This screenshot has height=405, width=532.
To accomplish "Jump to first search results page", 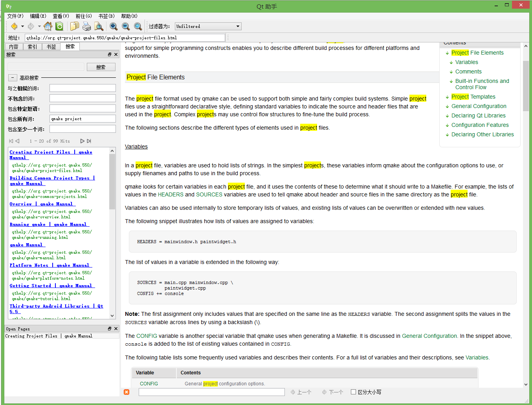I will 11,141.
